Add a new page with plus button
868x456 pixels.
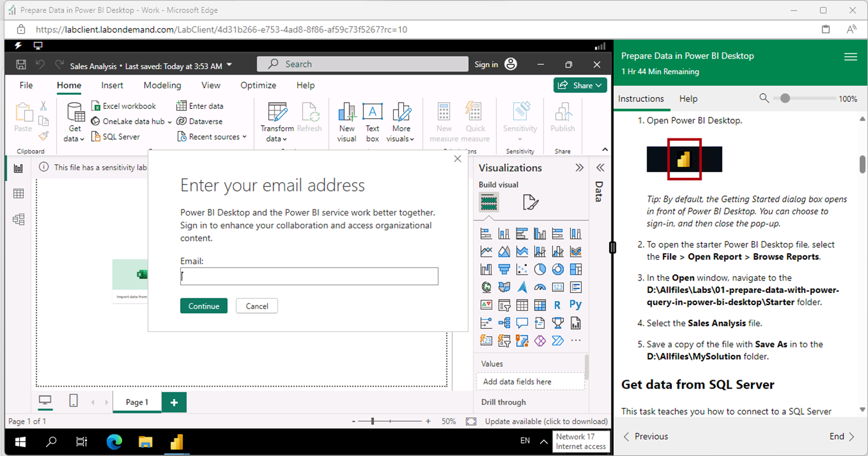(x=174, y=402)
